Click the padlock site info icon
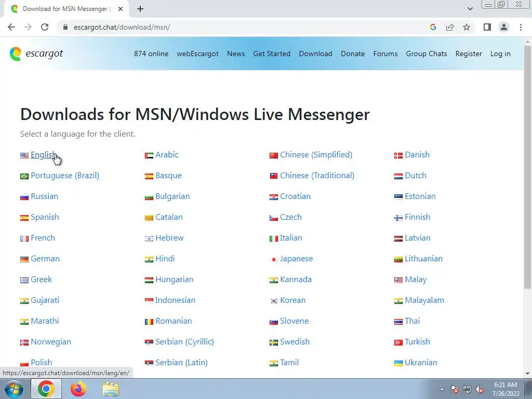Screen dimensions: 532x399 (65, 27)
